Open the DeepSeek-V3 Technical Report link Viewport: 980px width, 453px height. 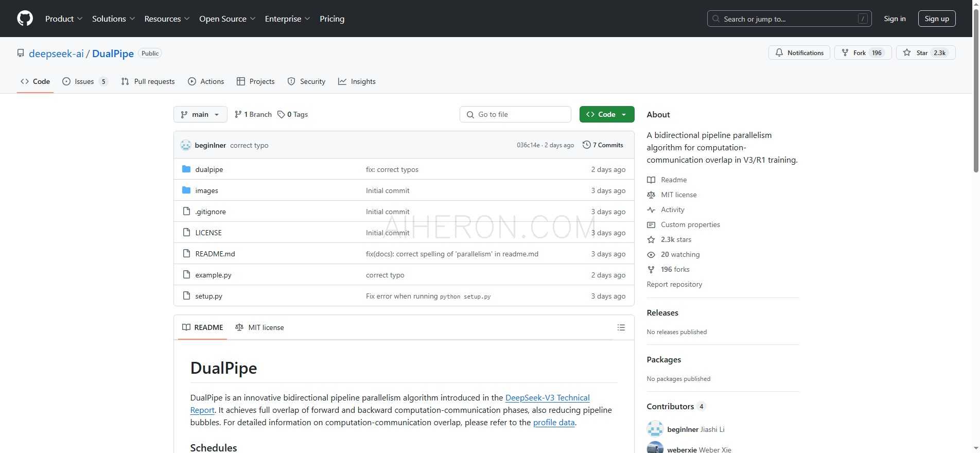(x=548, y=397)
